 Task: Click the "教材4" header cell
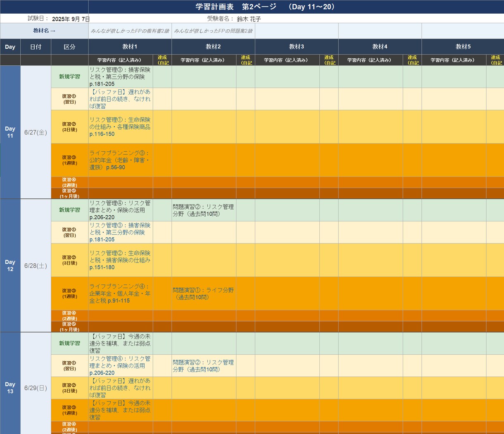(380, 47)
